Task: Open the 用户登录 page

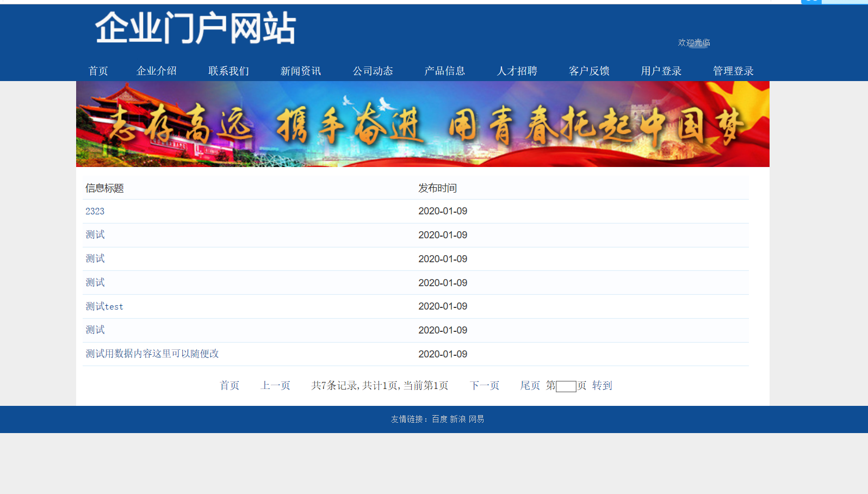Action: (661, 71)
